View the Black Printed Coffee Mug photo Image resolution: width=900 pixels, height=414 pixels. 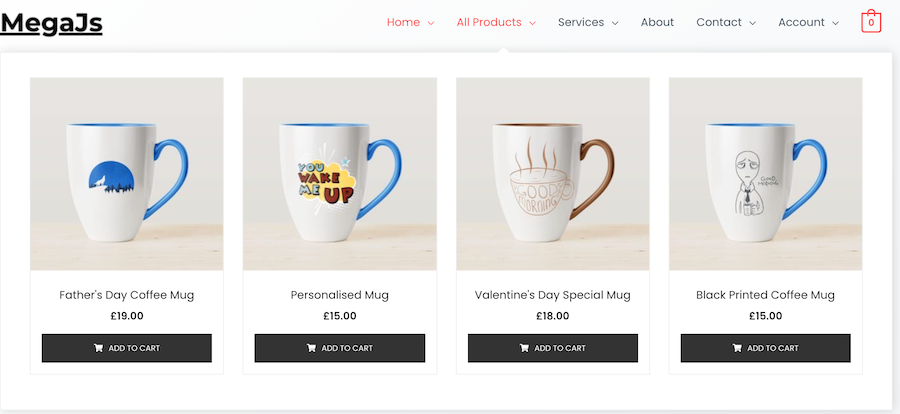click(766, 174)
